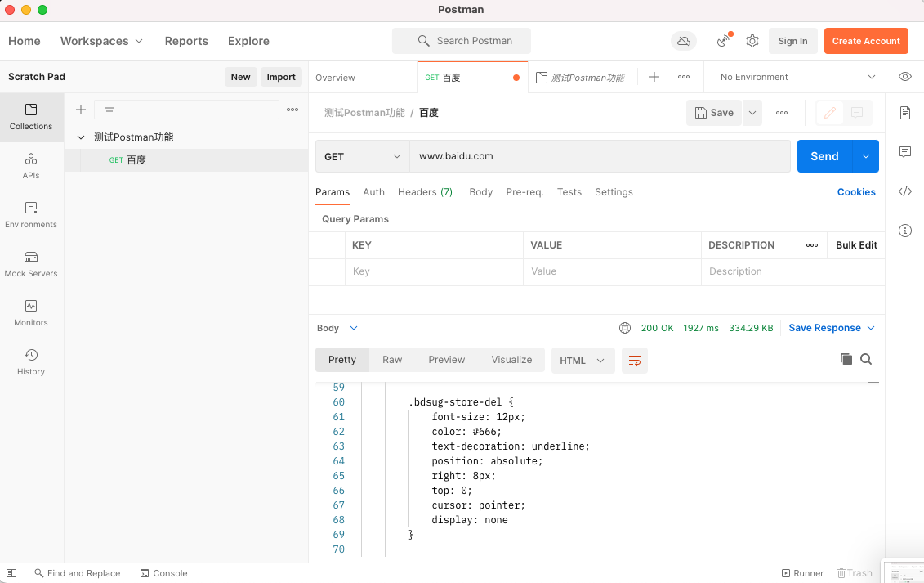Open the Save dropdown arrow
Viewport: 924px width, 583px height.
pyautogui.click(x=752, y=113)
